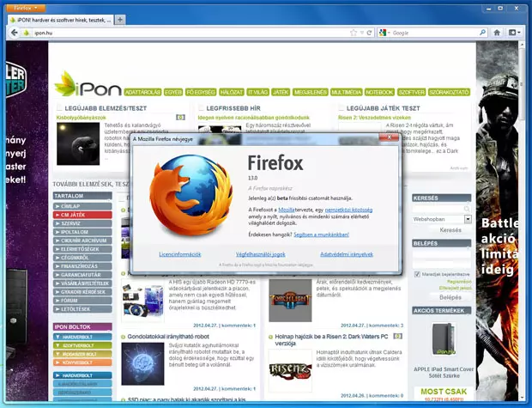Open Adatvédelmi irányelvek in About dialog
The image size is (532, 408).
pyautogui.click(x=347, y=254)
